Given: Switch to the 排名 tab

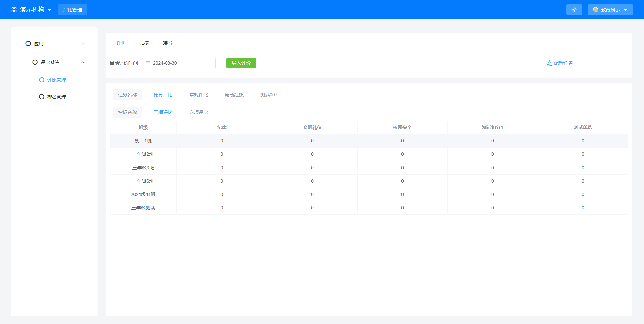Looking at the screenshot, I should coord(168,43).
